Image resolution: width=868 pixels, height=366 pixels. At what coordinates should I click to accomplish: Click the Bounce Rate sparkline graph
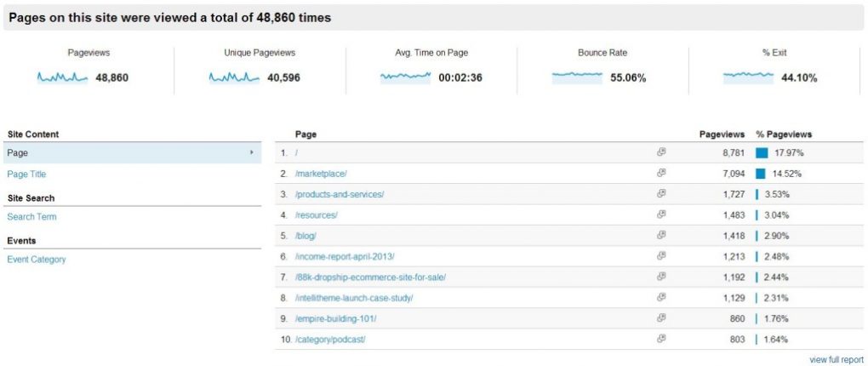[577, 77]
